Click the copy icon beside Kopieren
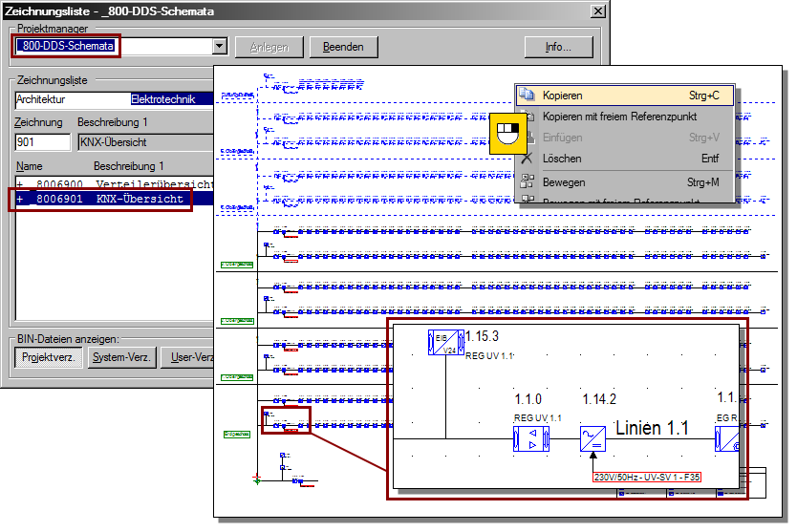 pyautogui.click(x=527, y=96)
